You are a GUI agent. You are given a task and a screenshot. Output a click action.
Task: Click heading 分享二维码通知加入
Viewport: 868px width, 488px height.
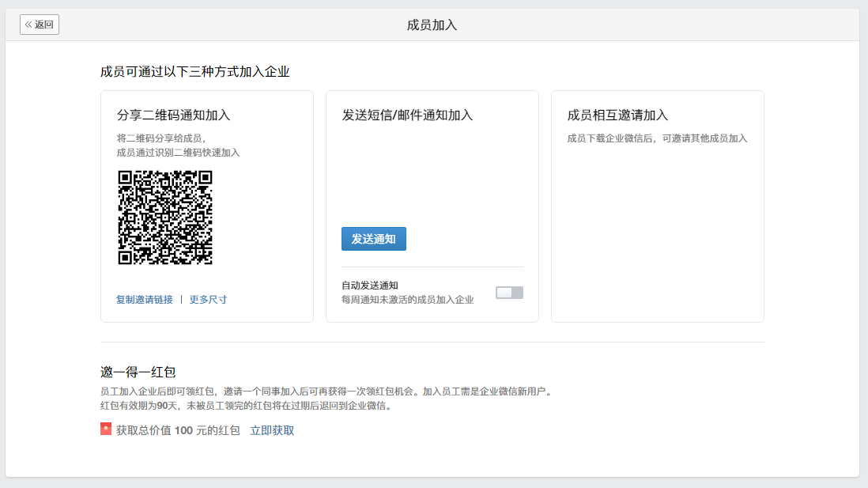pos(173,115)
